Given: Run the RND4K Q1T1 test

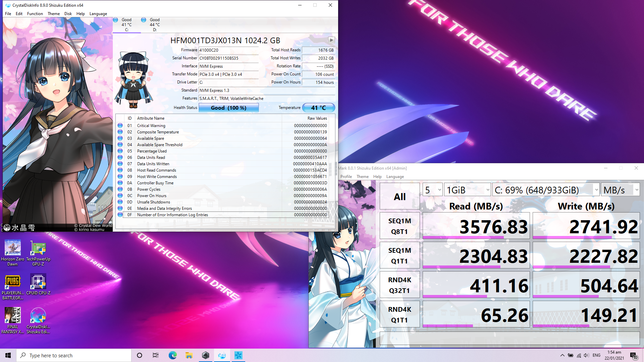Looking at the screenshot, I should click(399, 314).
